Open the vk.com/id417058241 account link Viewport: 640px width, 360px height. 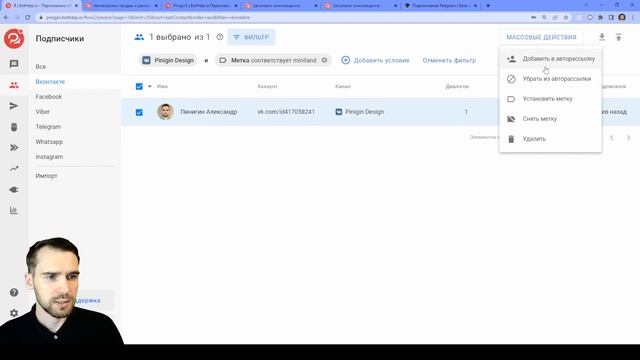coord(286,112)
